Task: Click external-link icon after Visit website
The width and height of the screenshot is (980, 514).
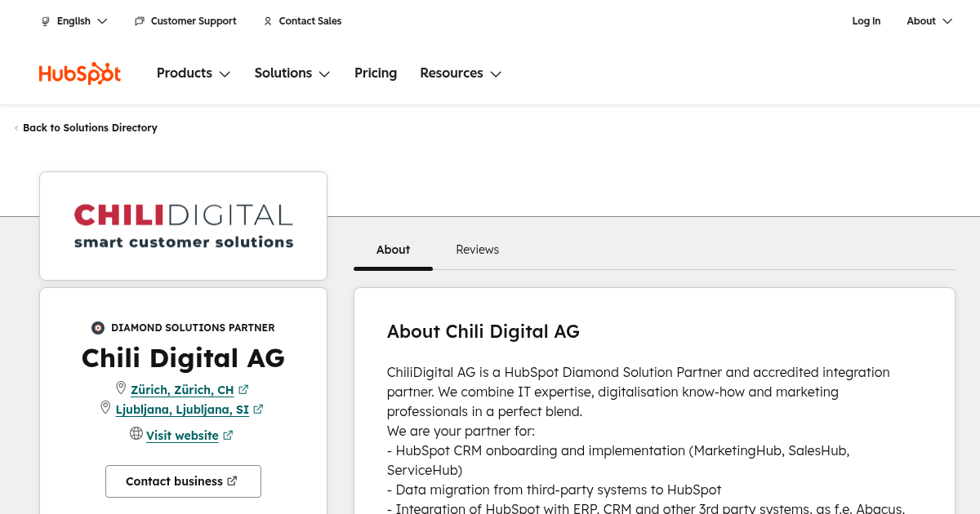Action: pos(228,436)
